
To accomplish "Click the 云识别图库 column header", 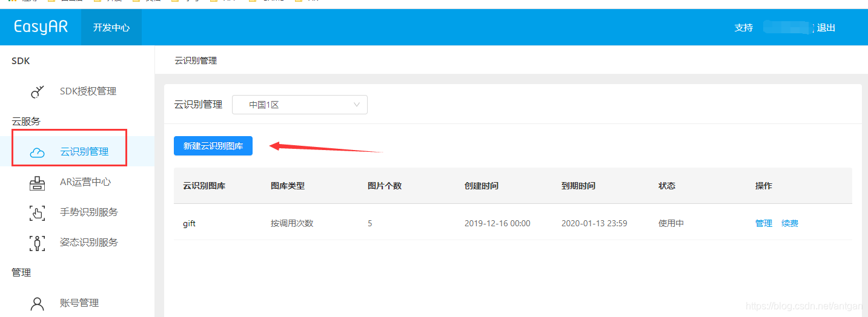I will point(204,186).
